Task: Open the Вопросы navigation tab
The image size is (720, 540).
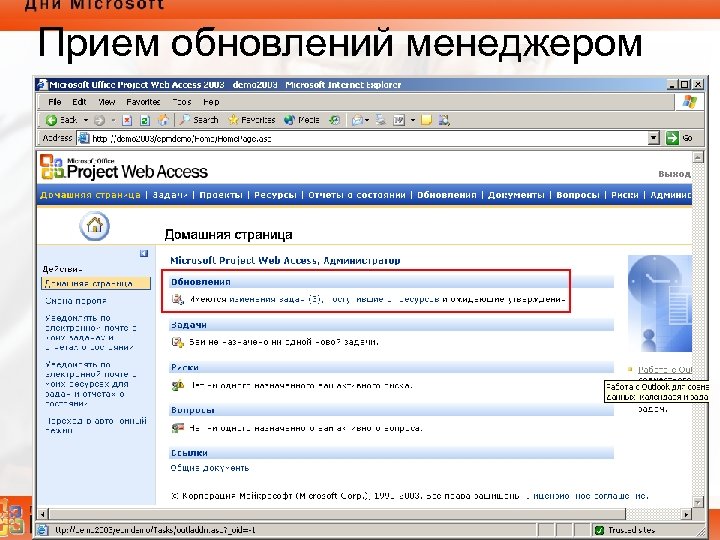Action: pos(578,195)
